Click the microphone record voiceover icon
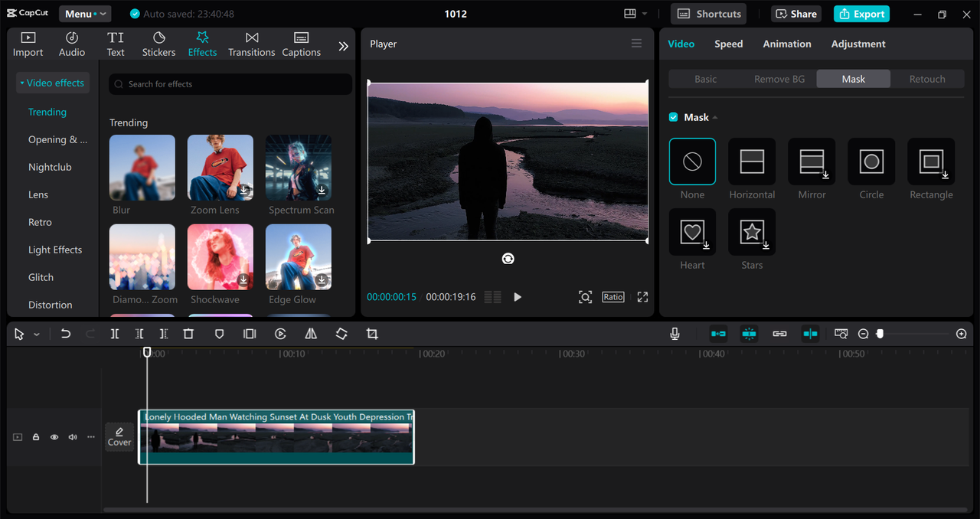The image size is (980, 519). point(675,334)
